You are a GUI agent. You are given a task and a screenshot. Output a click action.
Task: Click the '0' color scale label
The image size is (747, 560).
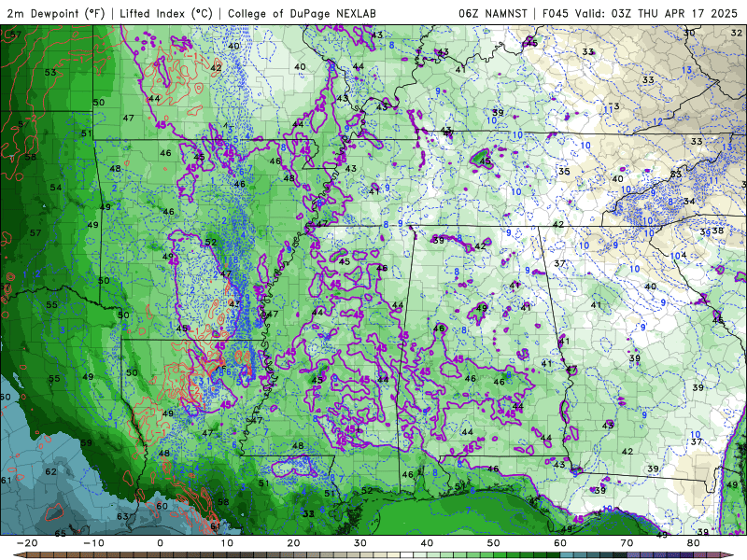tap(160, 543)
